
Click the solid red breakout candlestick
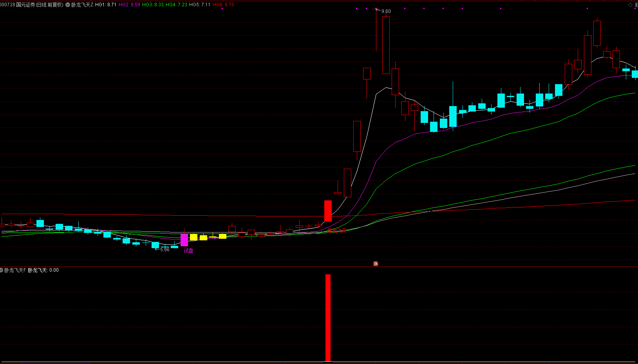[328, 211]
